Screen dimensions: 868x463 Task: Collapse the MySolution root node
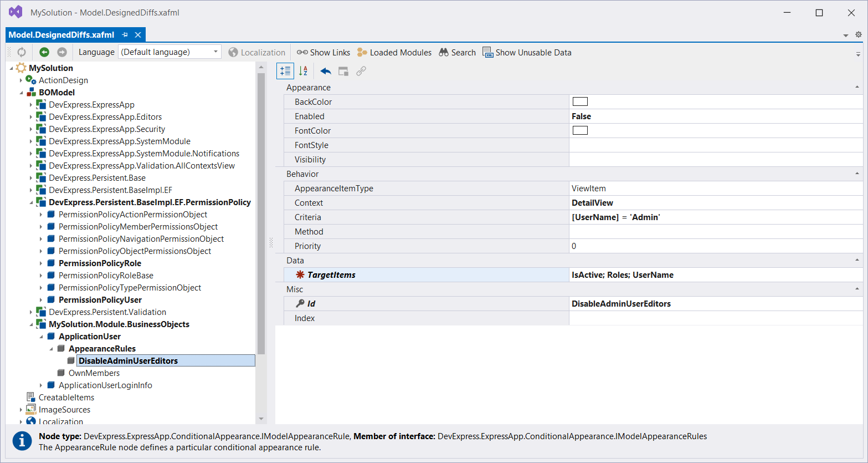click(x=12, y=68)
